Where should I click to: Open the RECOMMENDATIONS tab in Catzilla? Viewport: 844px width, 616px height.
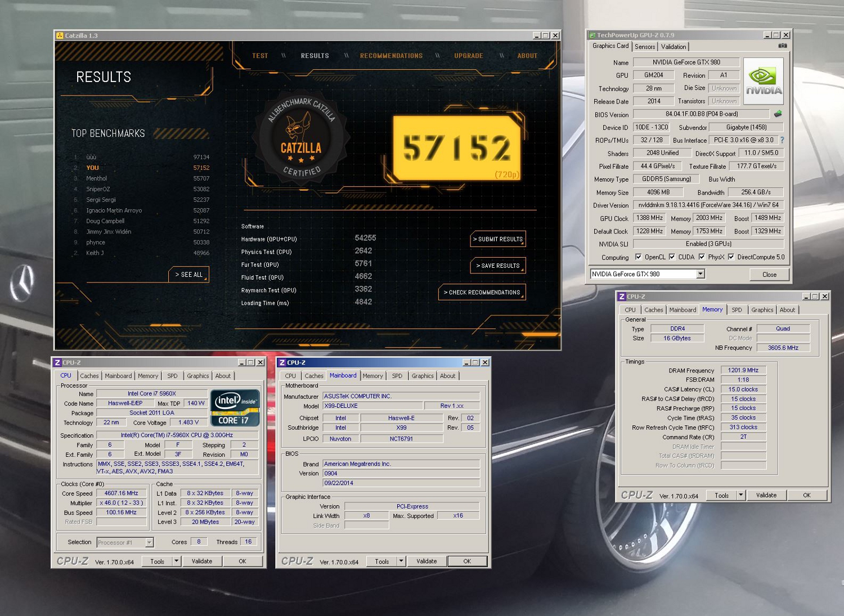click(x=391, y=56)
